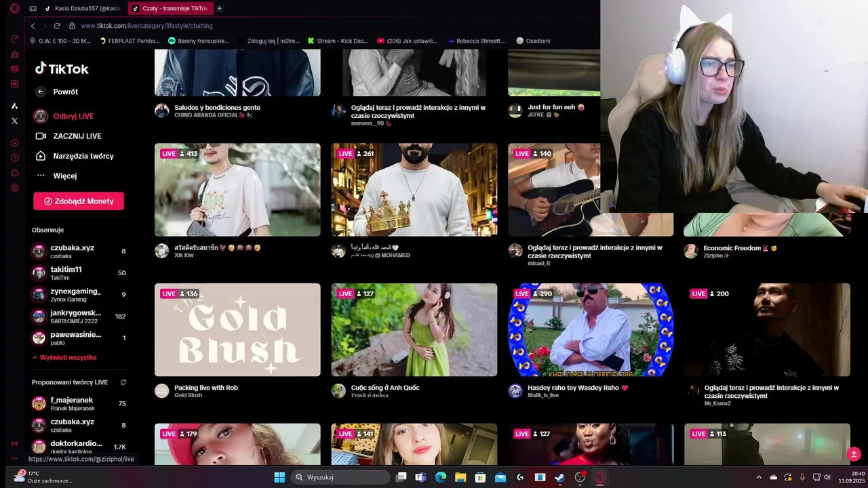Open a new tab with the plus icon
The width and height of the screenshot is (868, 488).
pyautogui.click(x=219, y=9)
